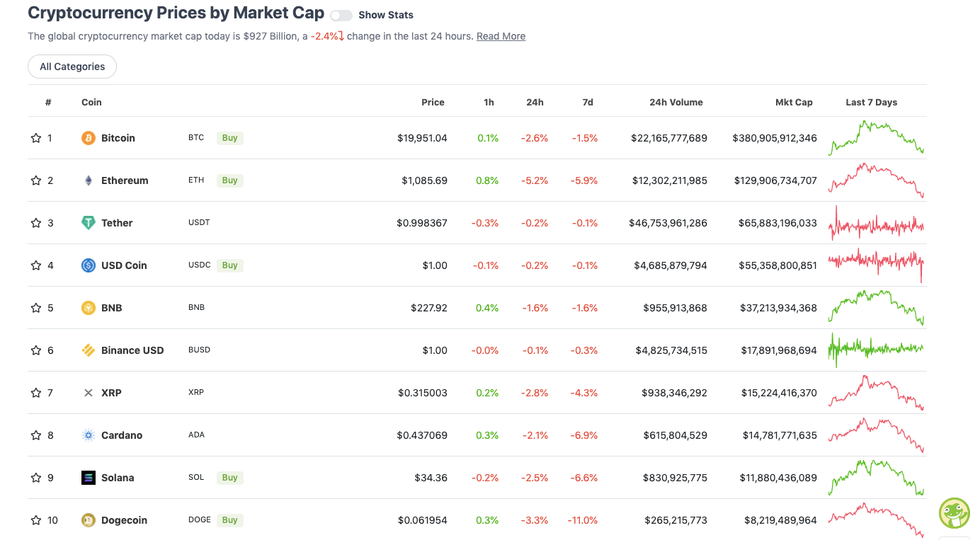
Task: Click Buy button next to Ethereum
Action: pyautogui.click(x=230, y=180)
